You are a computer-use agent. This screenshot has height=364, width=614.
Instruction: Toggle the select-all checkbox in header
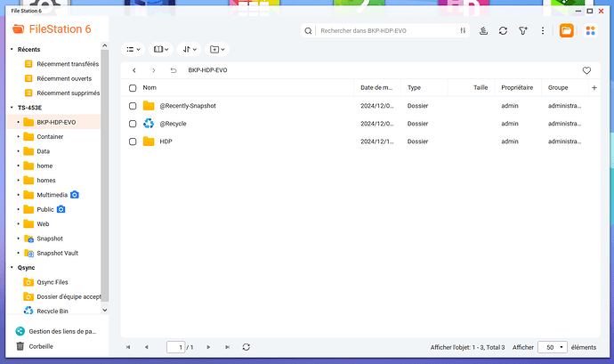133,88
